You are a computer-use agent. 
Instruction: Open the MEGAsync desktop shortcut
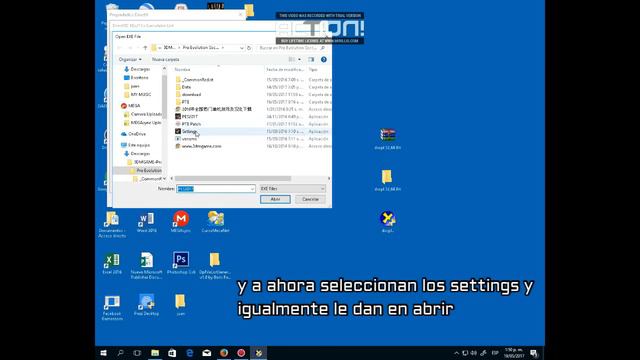pyautogui.click(x=181, y=222)
